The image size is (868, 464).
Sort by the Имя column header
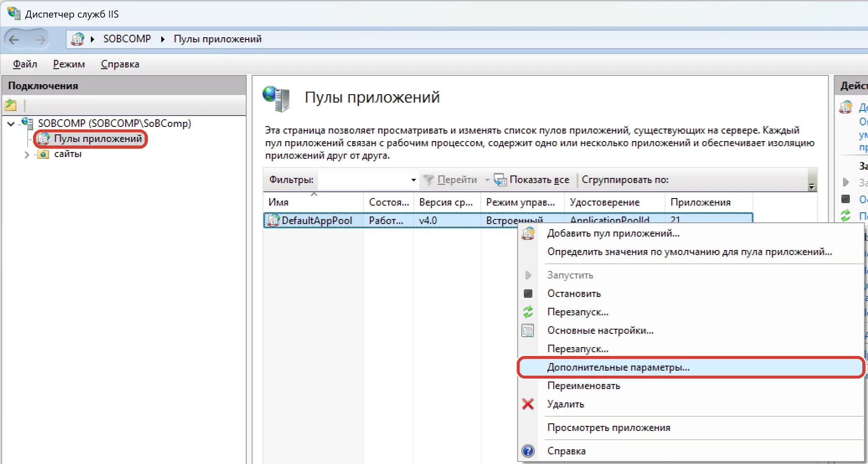point(313,202)
